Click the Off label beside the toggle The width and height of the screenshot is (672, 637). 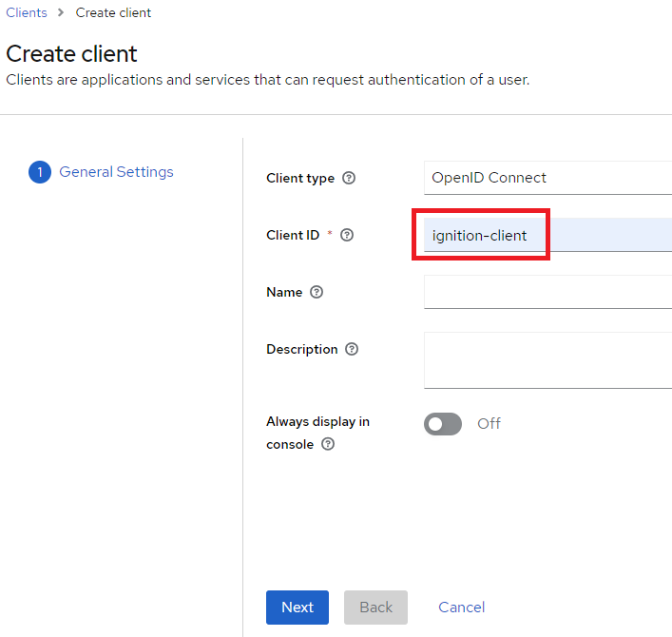(x=489, y=424)
